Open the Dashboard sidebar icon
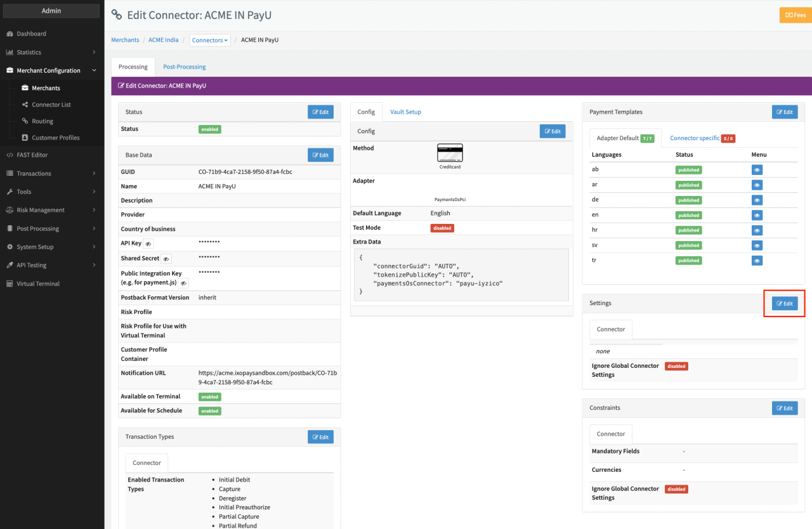The height and width of the screenshot is (529, 812). pyautogui.click(x=10, y=34)
